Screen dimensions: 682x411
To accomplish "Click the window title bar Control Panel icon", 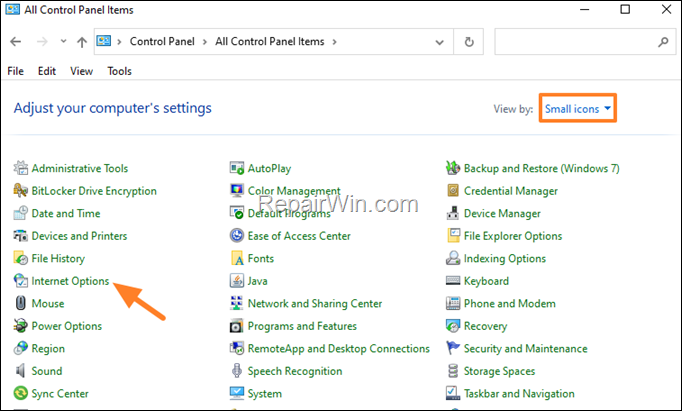I will [12, 9].
